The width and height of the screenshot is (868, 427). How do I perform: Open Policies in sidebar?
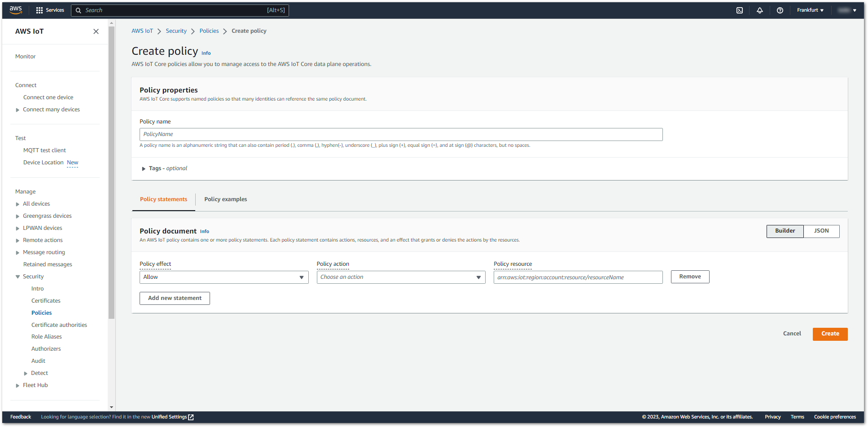coord(41,313)
